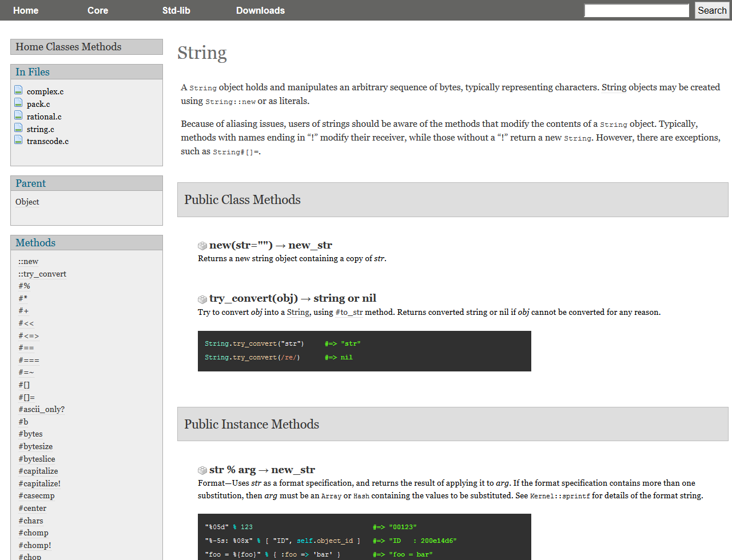Click the Kernel::sprintf reference
The width and height of the screenshot is (732, 560).
(x=560, y=496)
